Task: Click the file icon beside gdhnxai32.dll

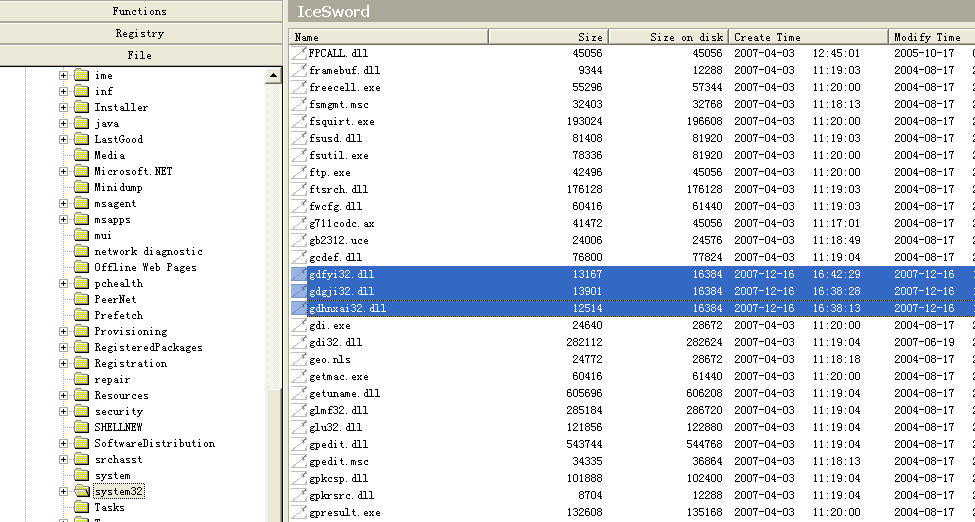Action: 299,309
